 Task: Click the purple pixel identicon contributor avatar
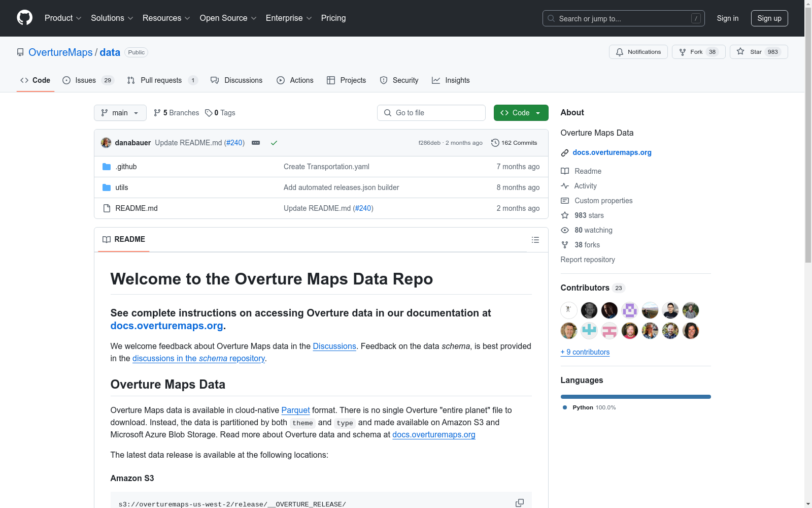[630, 310]
